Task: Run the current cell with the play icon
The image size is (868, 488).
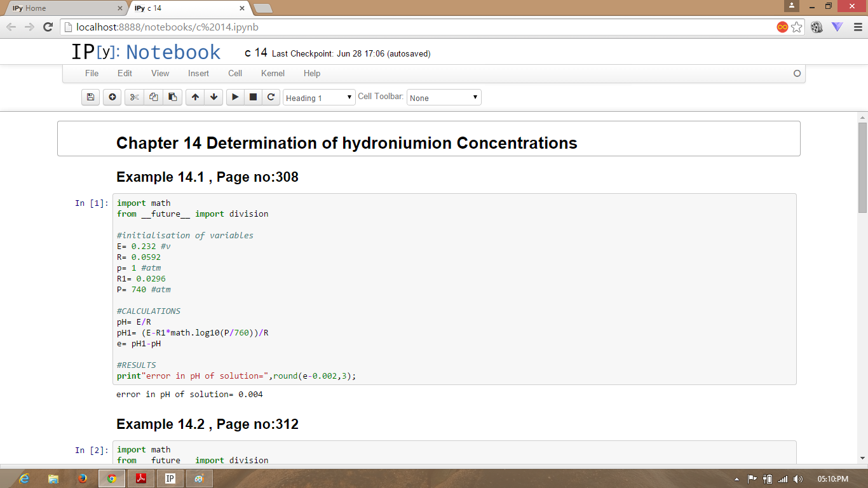Action: [235, 97]
